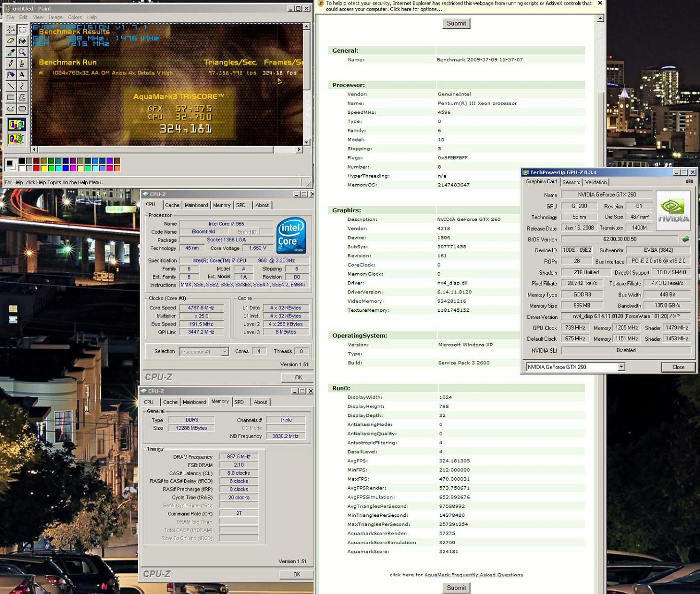Viewport: 700px width, 594px height.
Task: Activate the Pick Color eyedropper tool
Action: tap(11, 52)
